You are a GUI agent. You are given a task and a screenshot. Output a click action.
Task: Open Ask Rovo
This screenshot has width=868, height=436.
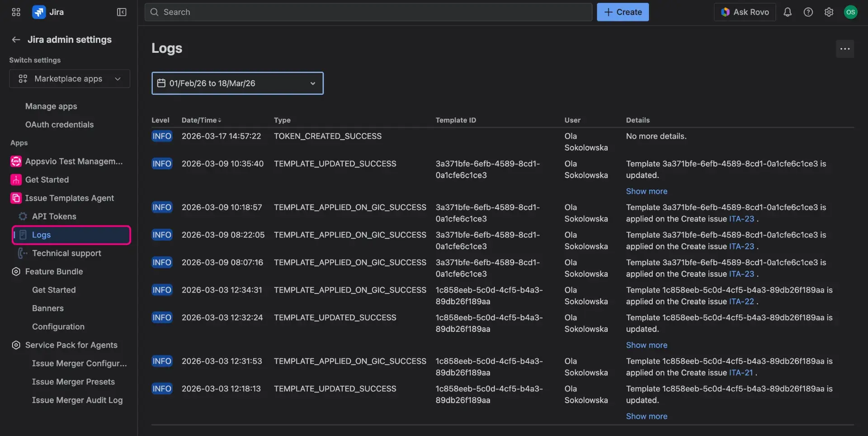744,12
